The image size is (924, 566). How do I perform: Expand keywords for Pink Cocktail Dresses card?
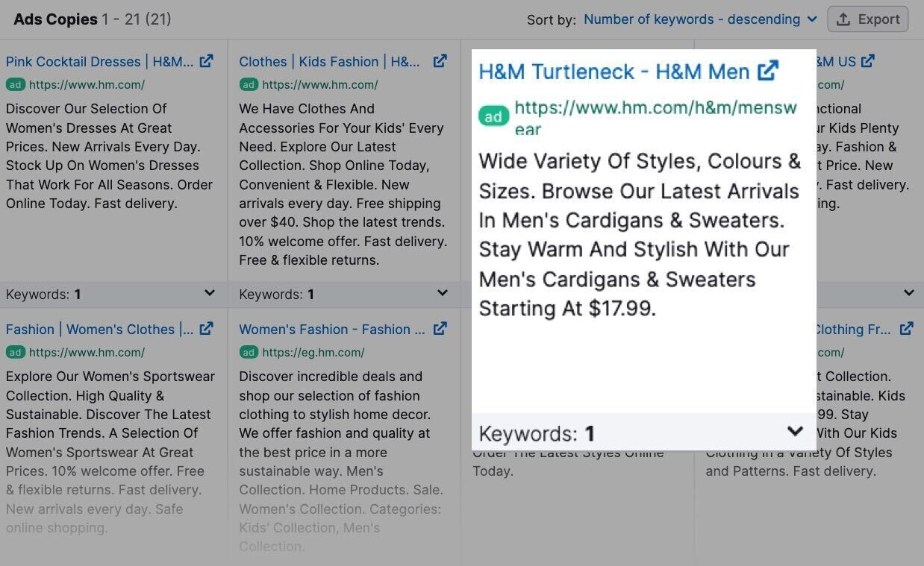[210, 294]
